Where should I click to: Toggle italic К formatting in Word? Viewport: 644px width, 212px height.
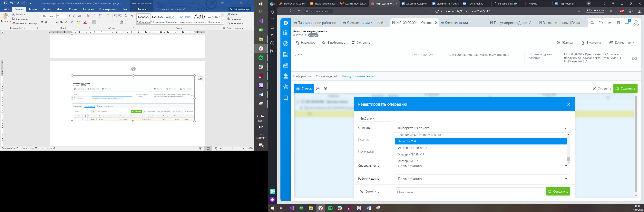click(46, 22)
